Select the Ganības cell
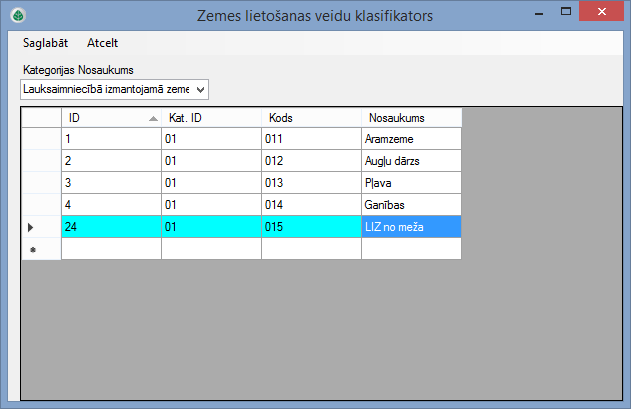This screenshot has width=631, height=409. point(412,205)
